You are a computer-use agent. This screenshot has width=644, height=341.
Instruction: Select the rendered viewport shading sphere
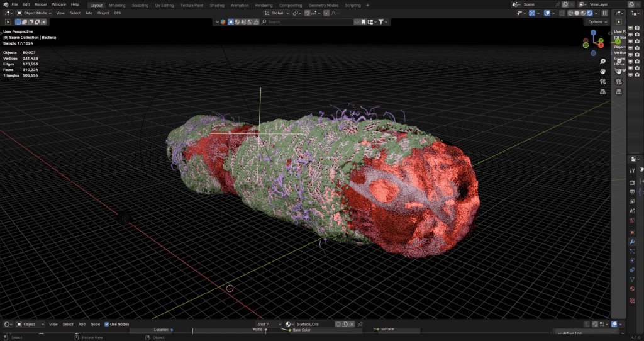click(590, 13)
